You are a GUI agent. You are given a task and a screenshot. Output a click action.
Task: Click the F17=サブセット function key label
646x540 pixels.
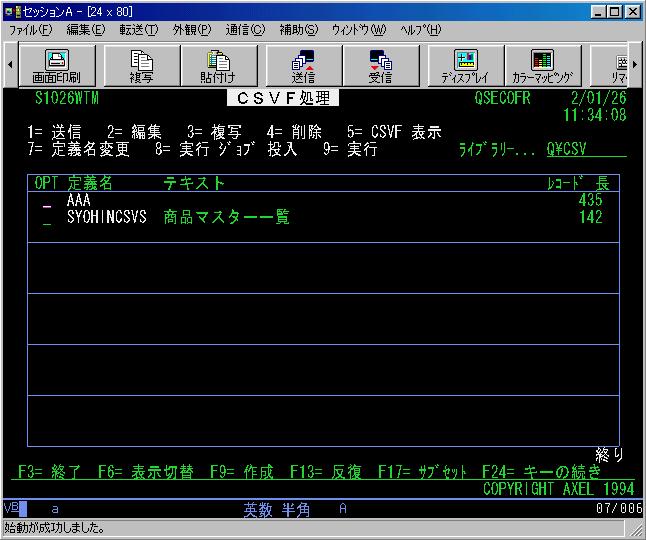[422, 472]
